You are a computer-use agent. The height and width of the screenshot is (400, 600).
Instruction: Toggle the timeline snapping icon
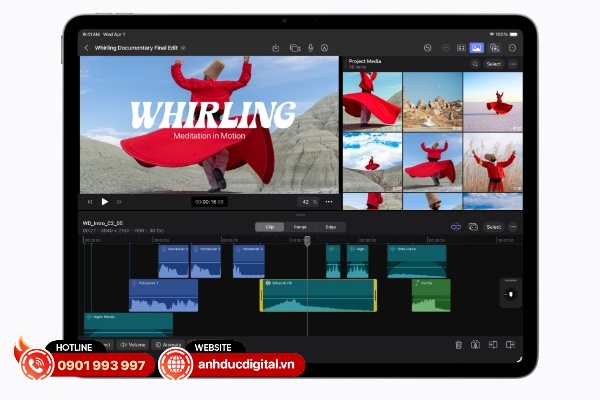coord(455,227)
